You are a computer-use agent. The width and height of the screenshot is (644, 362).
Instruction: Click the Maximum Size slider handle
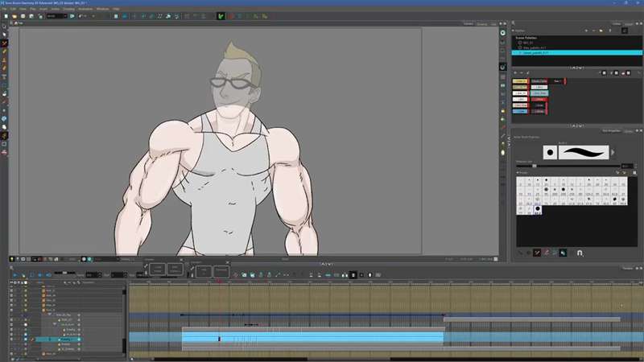click(x=535, y=166)
